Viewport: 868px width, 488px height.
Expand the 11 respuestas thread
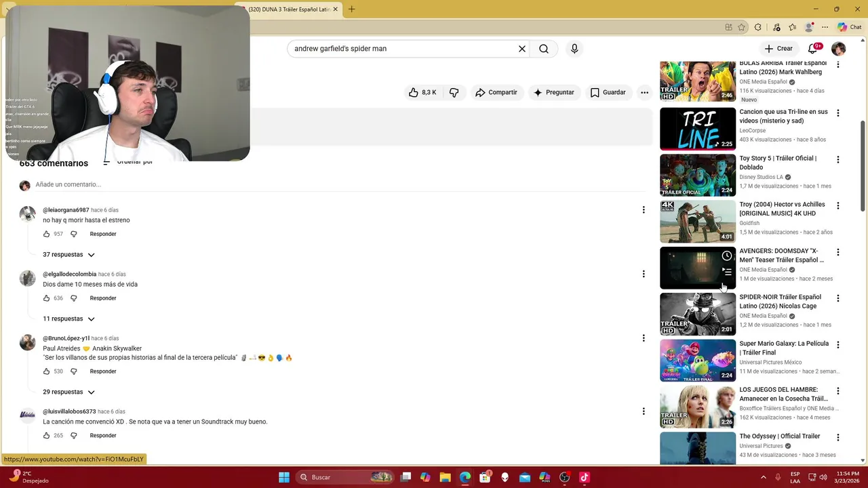(69, 319)
